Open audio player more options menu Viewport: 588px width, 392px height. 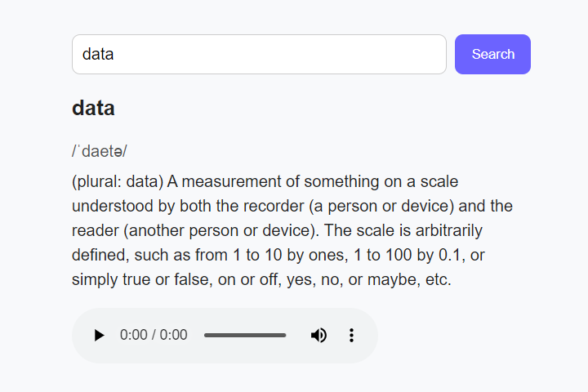[352, 335]
